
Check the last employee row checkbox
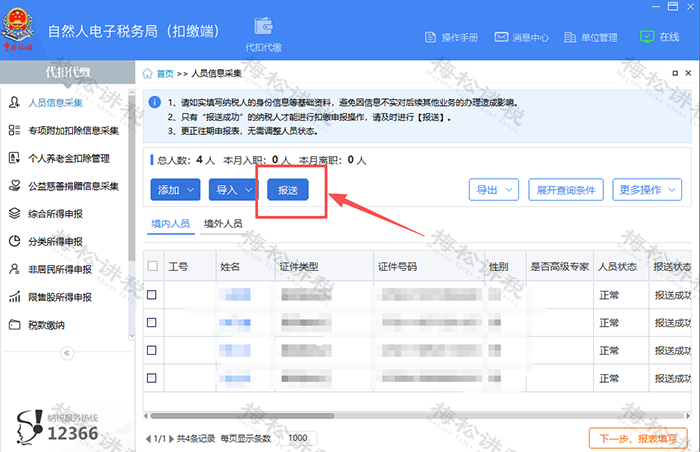pos(153,378)
